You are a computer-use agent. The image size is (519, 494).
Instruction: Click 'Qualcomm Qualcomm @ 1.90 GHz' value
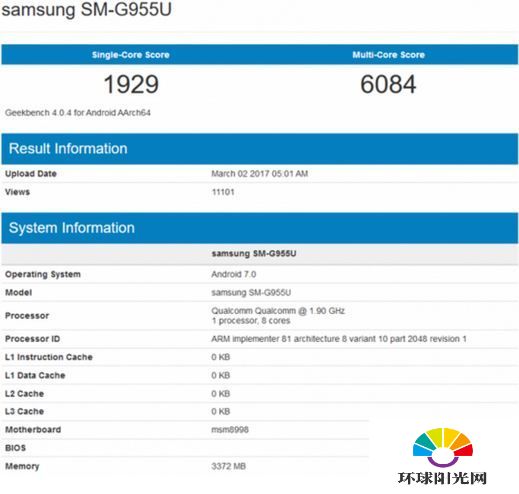point(278,311)
